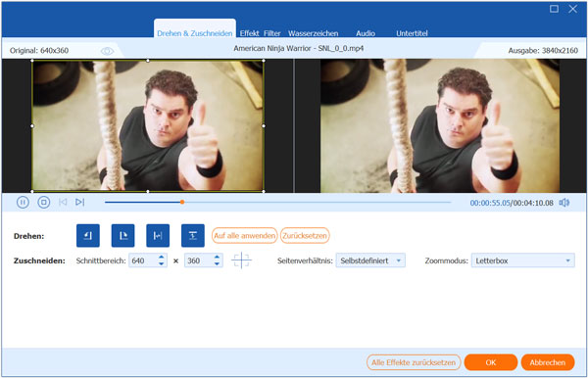Cancel with Abbrechen button

[548, 362]
